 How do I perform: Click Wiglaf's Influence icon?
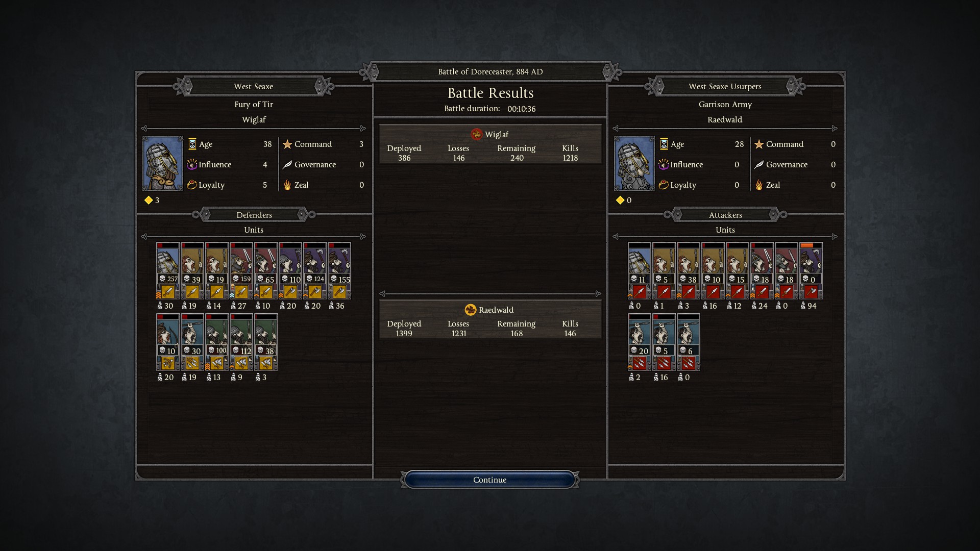click(x=192, y=164)
